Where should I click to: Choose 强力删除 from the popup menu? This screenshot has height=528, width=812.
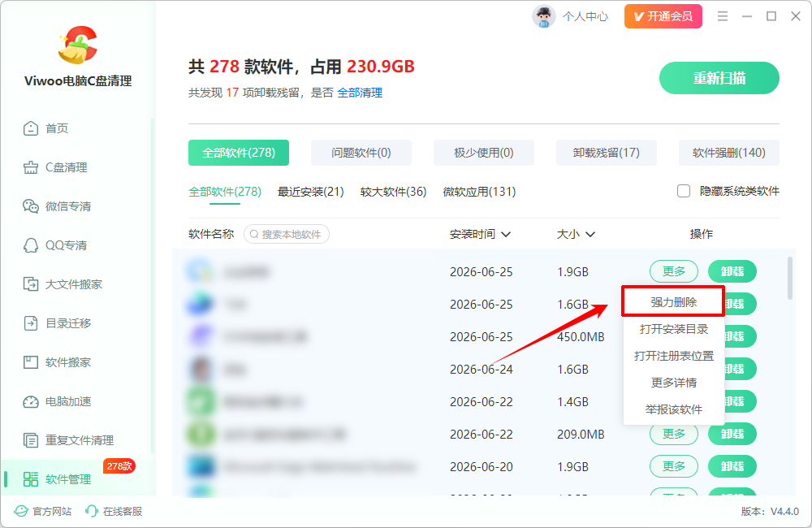[673, 302]
